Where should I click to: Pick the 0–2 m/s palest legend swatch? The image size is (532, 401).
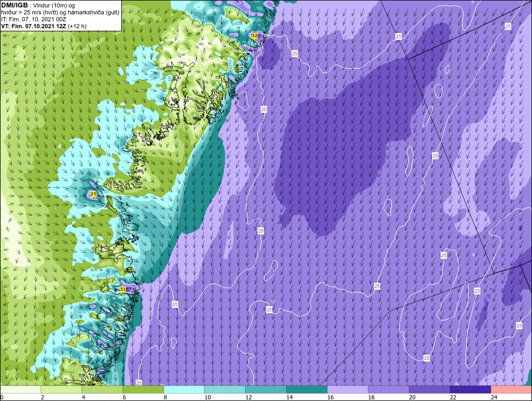21,389
